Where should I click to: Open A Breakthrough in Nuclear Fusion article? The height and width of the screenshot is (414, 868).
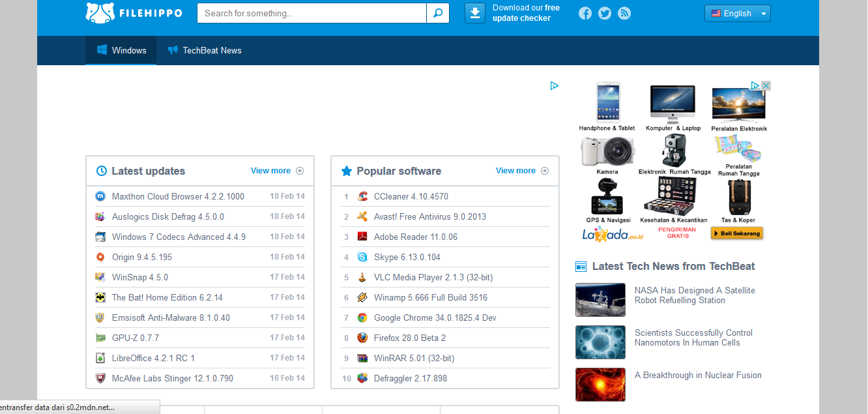pyautogui.click(x=698, y=375)
